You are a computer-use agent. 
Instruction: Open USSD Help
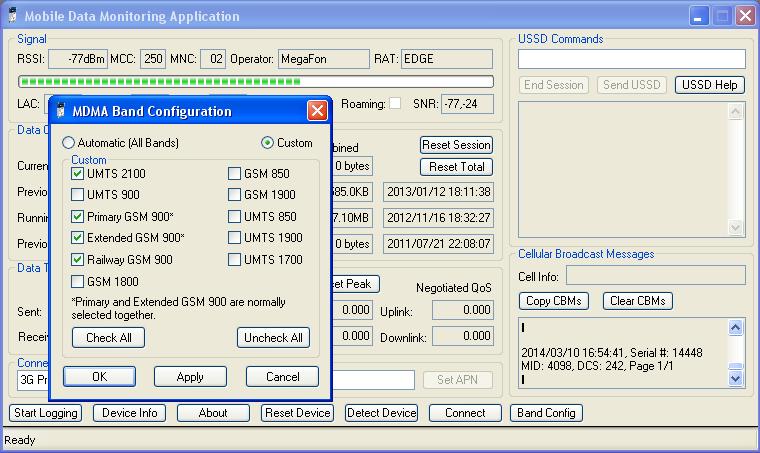[710, 85]
